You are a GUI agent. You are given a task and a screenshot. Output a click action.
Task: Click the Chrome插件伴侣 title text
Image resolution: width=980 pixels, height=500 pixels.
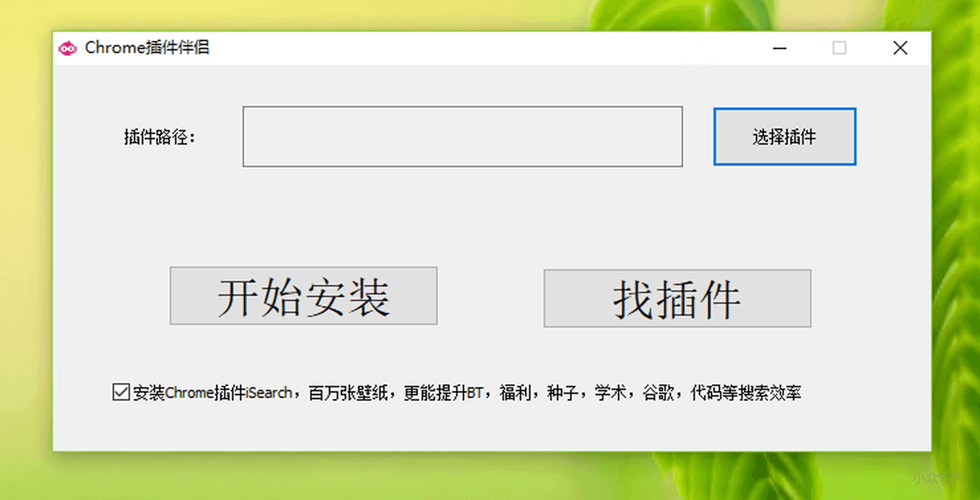[x=147, y=48]
